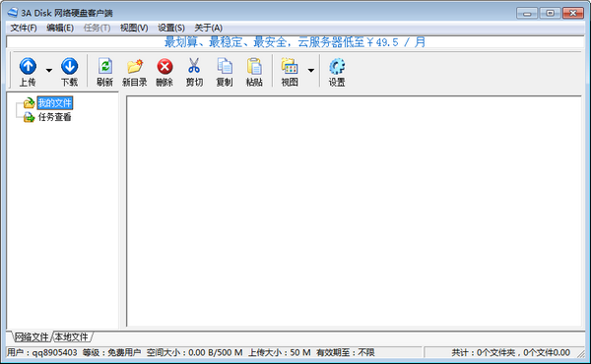The image size is (591, 364).
Task: Click the cloud server advertisement banner link
Action: (295, 41)
